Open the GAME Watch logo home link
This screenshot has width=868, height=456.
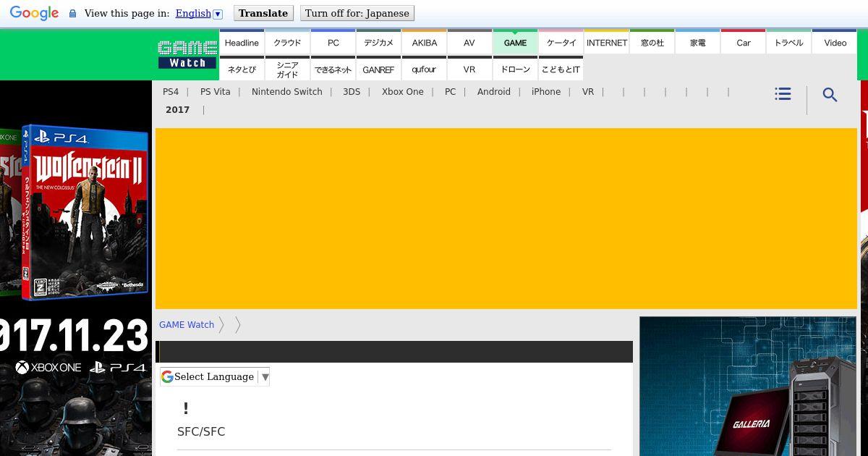[x=187, y=54]
